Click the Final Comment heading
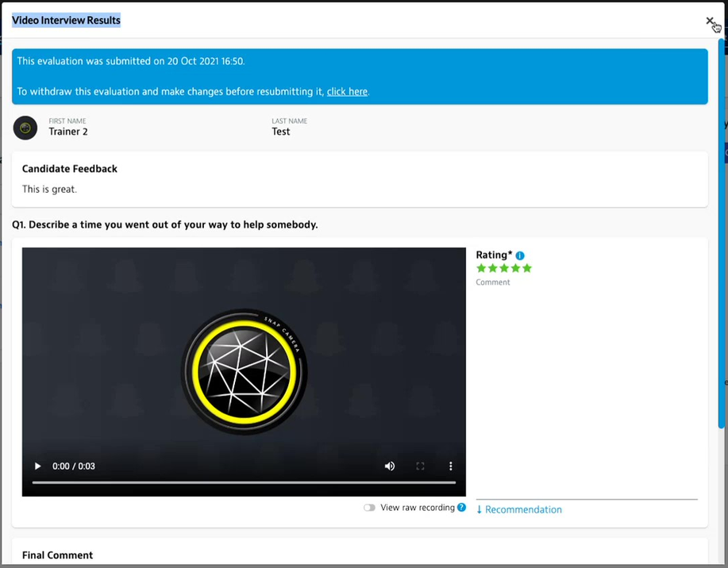This screenshot has height=568, width=728. point(58,555)
